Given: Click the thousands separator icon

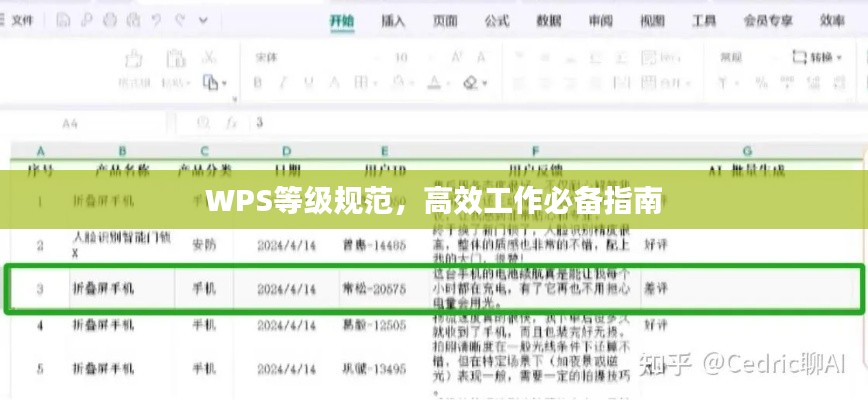Looking at the screenshot, I should (787, 84).
